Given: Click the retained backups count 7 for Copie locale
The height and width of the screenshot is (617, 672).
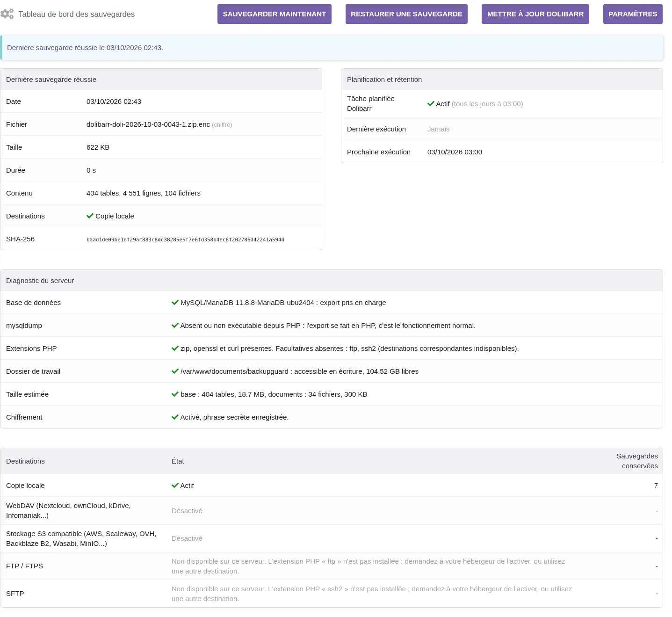Looking at the screenshot, I should [x=656, y=486].
